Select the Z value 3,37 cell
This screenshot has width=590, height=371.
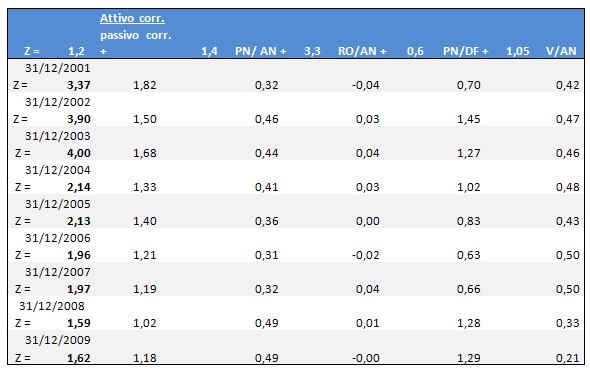coord(79,85)
